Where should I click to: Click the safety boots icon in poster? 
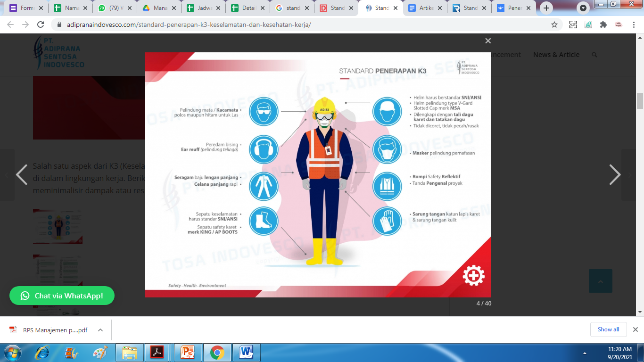coord(264,222)
